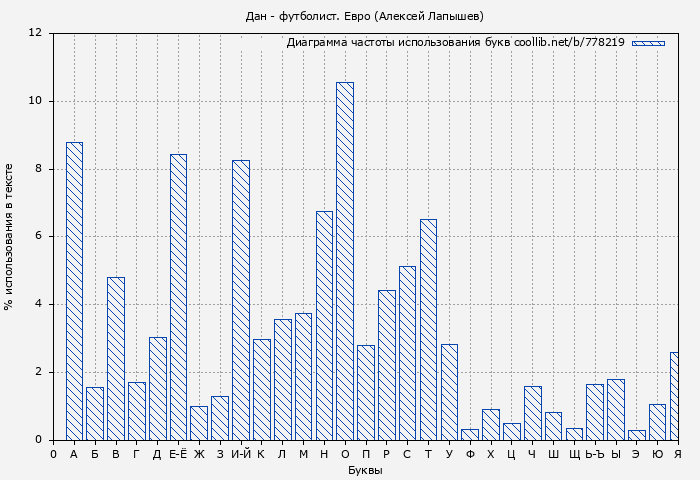Viewport: 700px width, 480px height.
Task: Click the bar above letter М
Action: (x=303, y=376)
